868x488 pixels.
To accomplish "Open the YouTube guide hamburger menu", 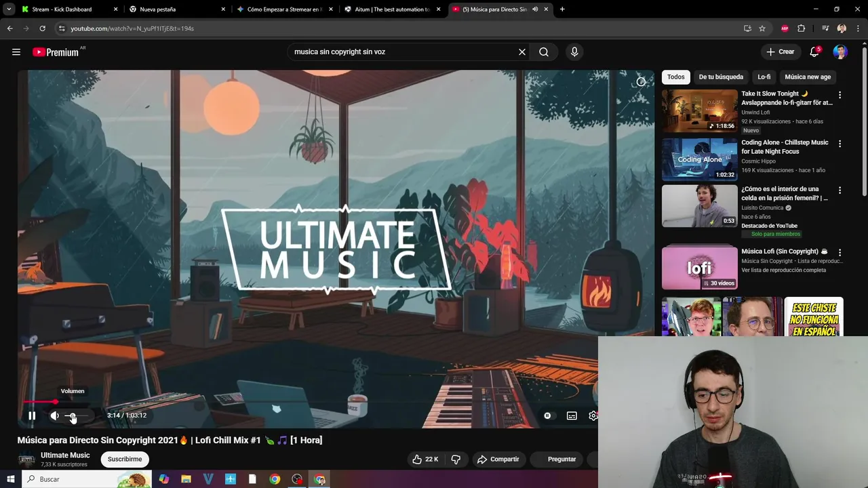I will (x=16, y=52).
